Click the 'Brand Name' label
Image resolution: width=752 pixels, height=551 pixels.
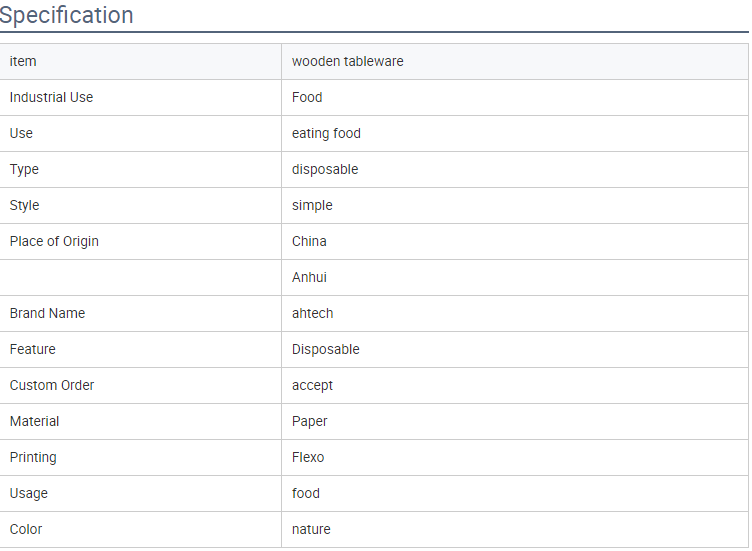coord(47,313)
